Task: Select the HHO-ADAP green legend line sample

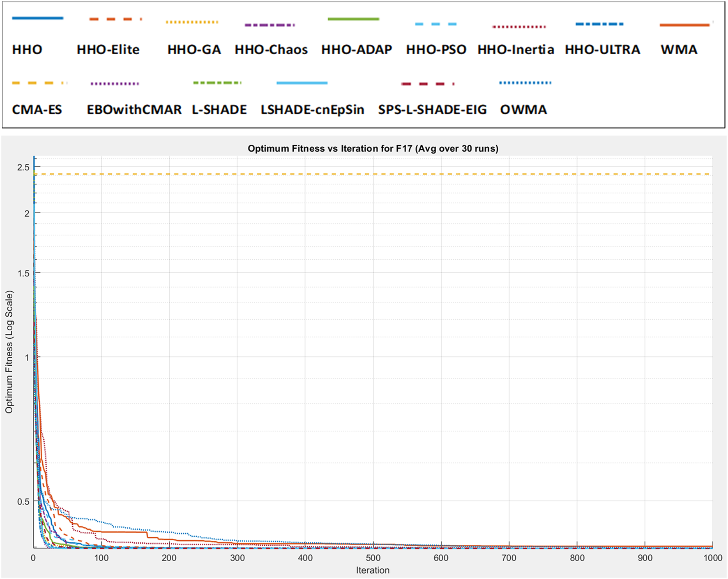Action: (353, 19)
